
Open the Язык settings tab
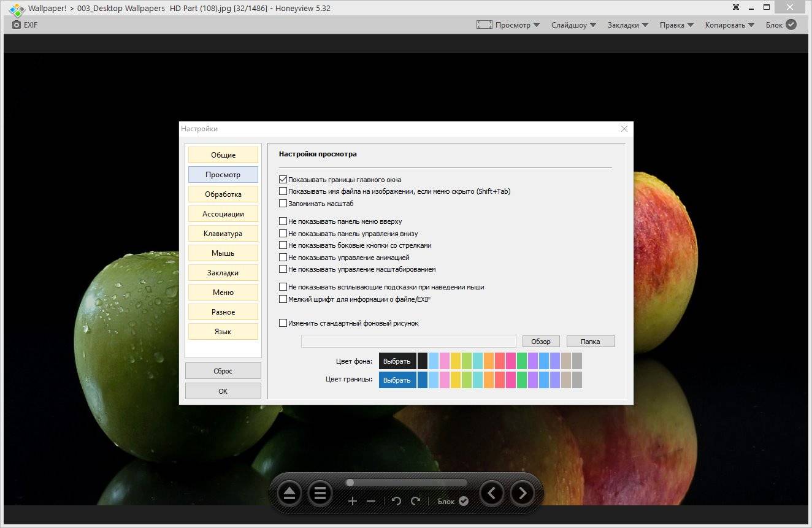223,332
